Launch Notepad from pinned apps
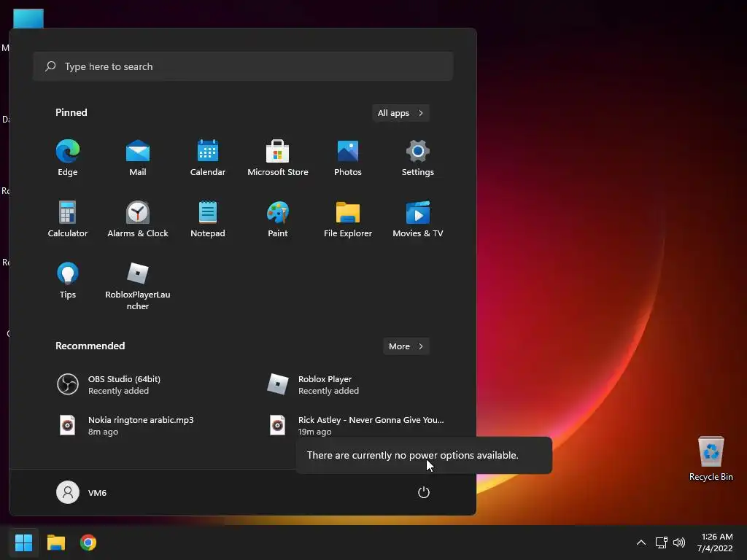This screenshot has height=560, width=747. point(208,219)
